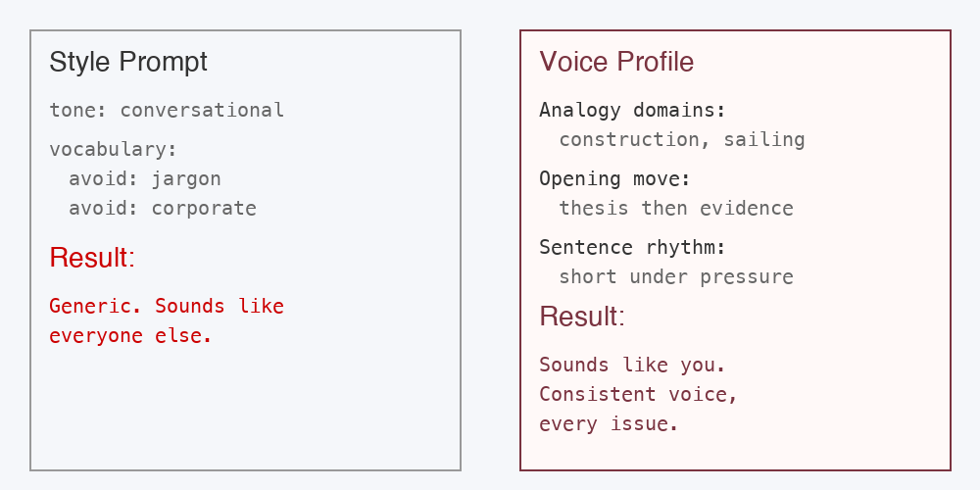The height and width of the screenshot is (490, 980).
Task: Click the Voice Profile heading
Action: click(616, 62)
